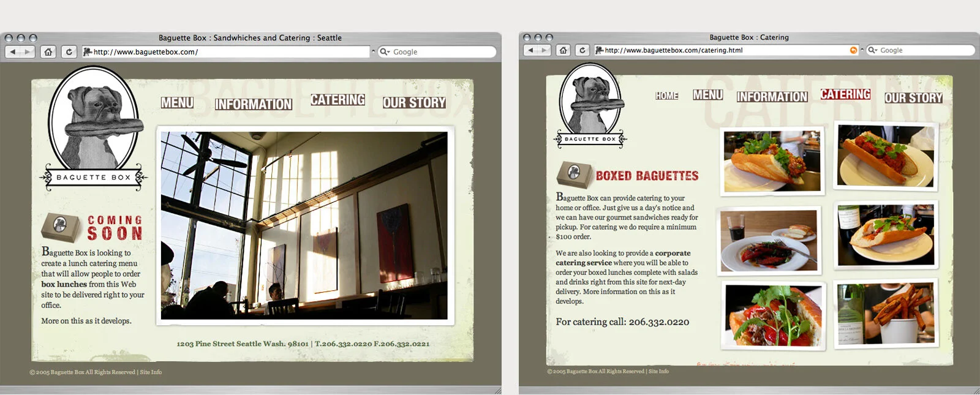Click the forward arrow in left browser window
The image size is (980, 395).
click(28, 52)
